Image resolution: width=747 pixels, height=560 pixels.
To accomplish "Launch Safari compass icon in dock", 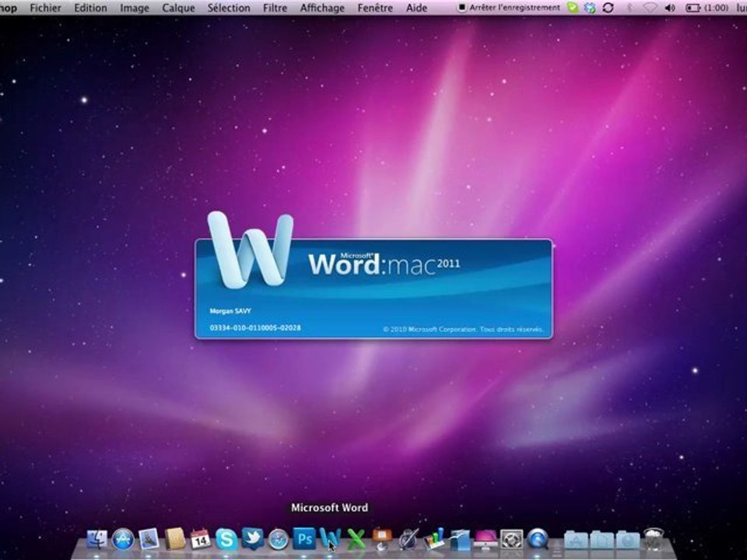I will 279,540.
